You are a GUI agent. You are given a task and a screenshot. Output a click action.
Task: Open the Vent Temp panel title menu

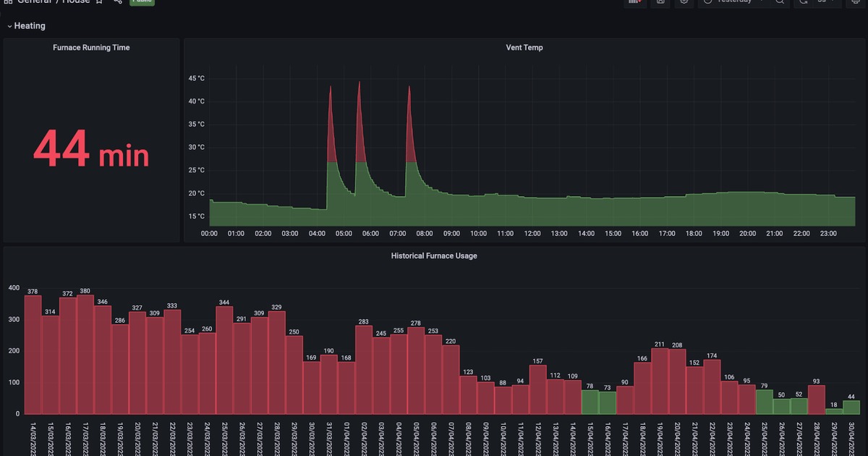[524, 48]
